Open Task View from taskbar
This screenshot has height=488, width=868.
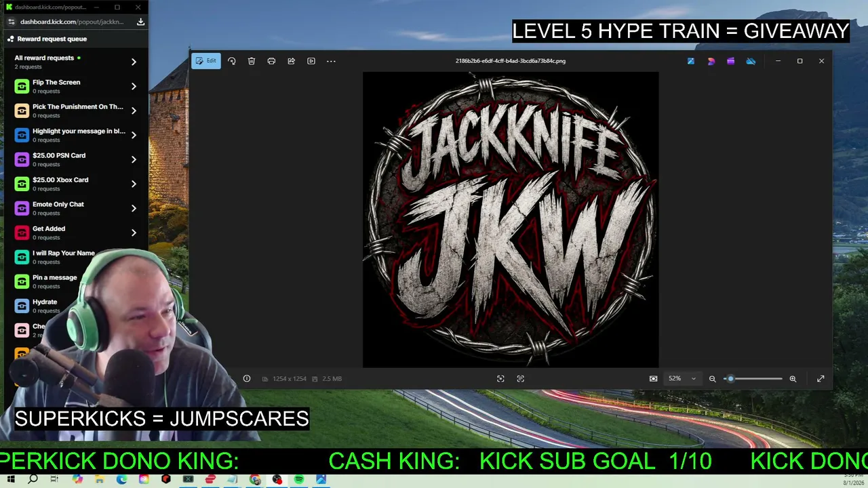coord(55,480)
